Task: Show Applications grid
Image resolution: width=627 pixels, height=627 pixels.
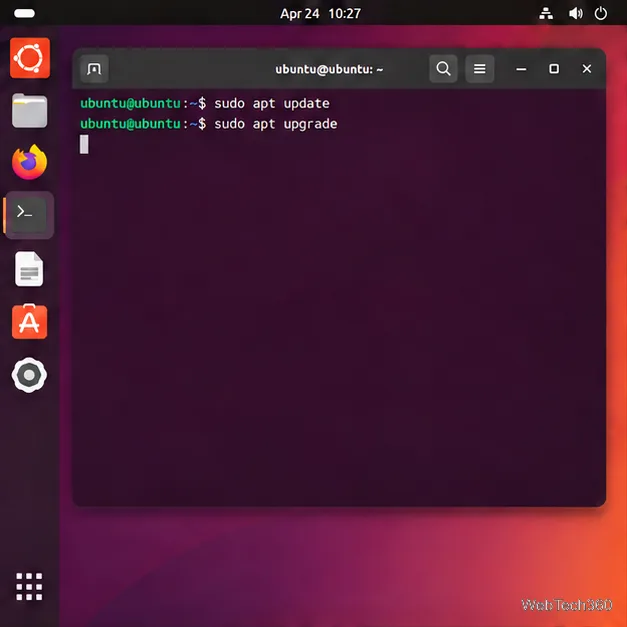Action: (29, 587)
